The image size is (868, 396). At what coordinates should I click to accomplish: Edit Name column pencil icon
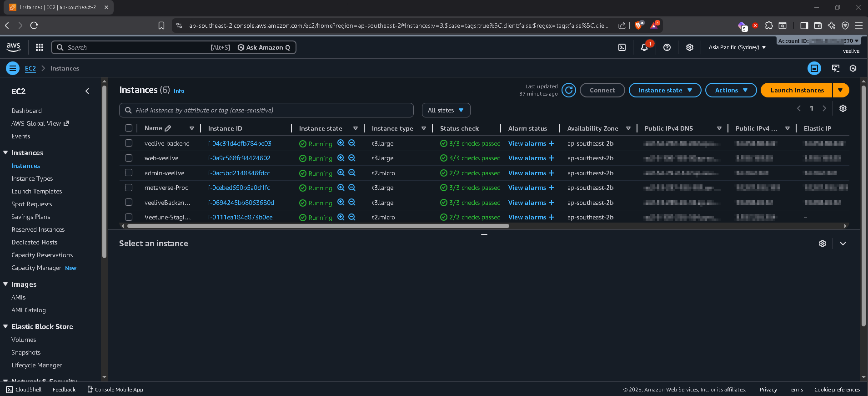point(168,128)
